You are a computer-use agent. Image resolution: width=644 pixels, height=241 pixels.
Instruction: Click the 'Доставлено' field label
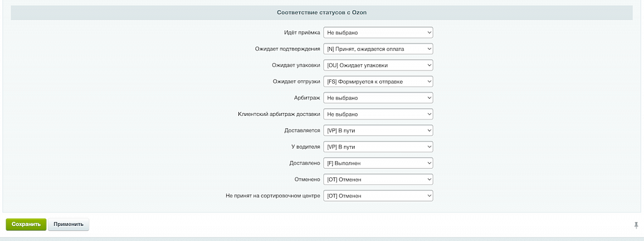[x=305, y=163]
